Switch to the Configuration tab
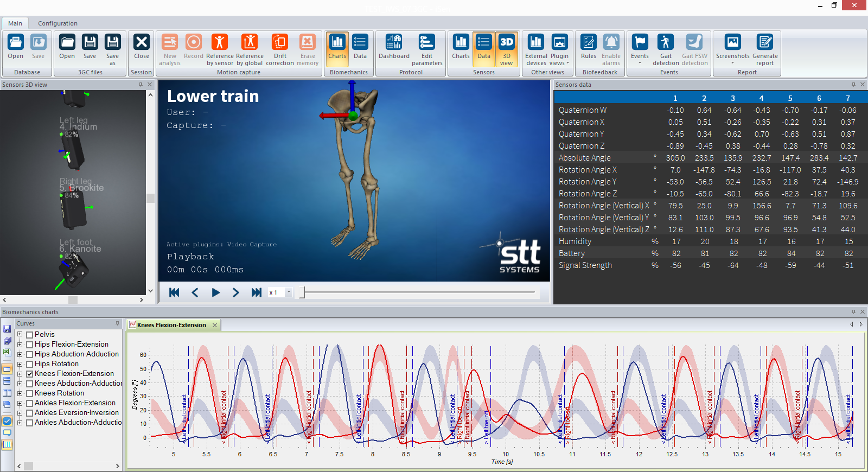The width and height of the screenshot is (868, 472). (58, 23)
